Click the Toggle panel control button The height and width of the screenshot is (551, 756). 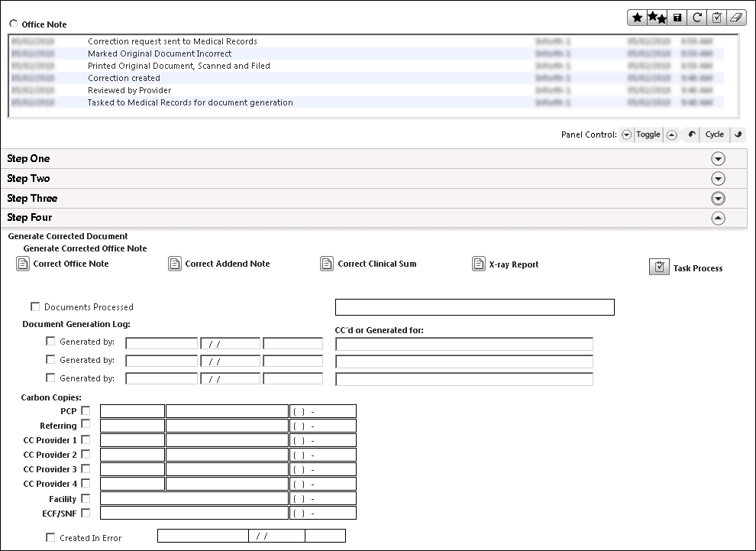pos(648,135)
